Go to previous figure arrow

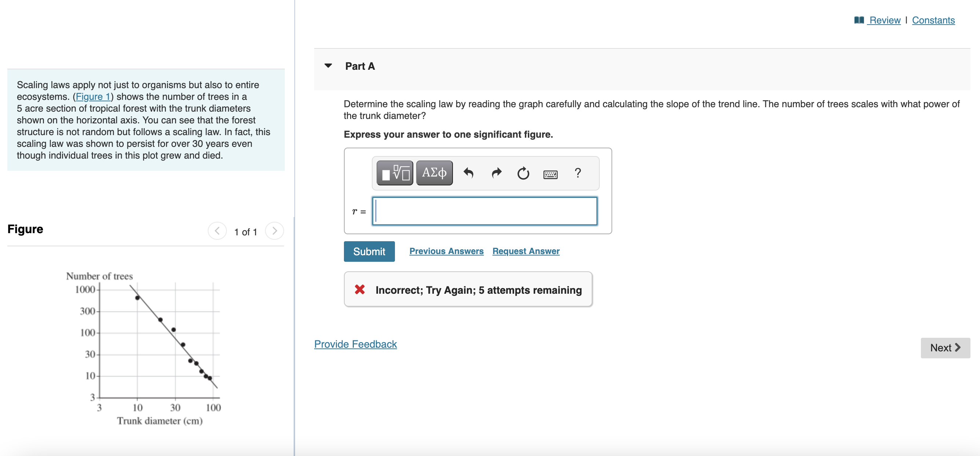click(x=217, y=231)
